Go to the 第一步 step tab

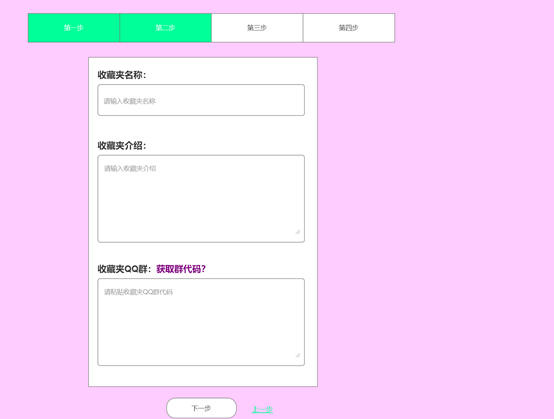(x=74, y=28)
